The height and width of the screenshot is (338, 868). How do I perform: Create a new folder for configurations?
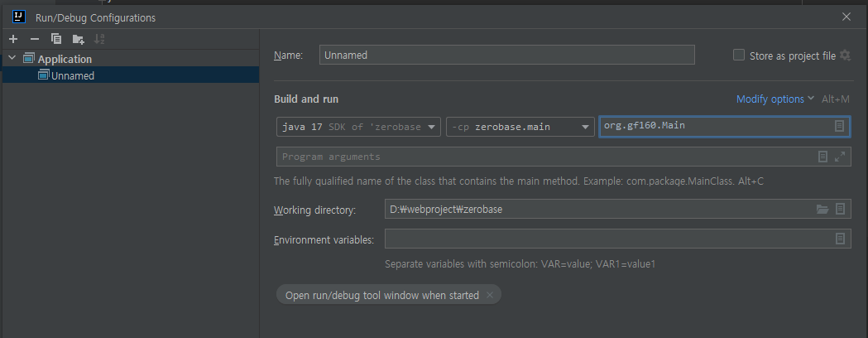pyautogui.click(x=78, y=39)
